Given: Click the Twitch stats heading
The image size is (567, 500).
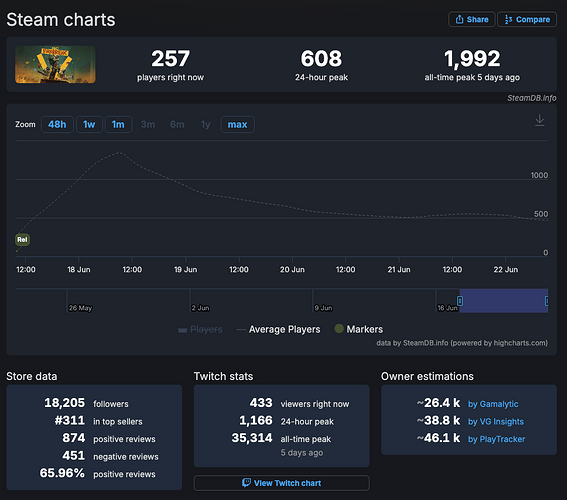Looking at the screenshot, I should click(223, 376).
